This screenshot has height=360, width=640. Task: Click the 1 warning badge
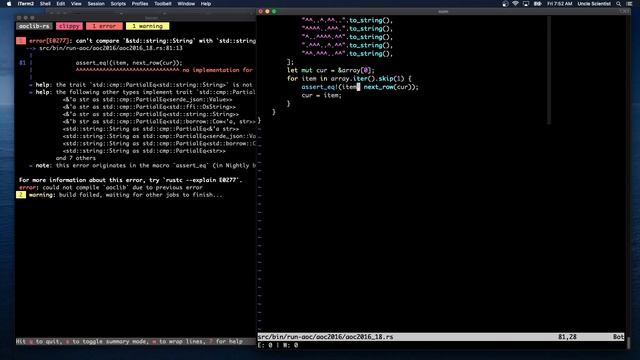pos(147,26)
